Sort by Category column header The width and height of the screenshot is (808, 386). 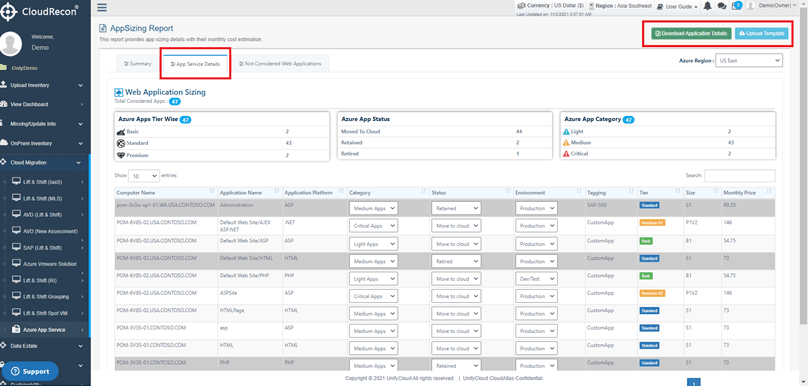tap(388, 192)
